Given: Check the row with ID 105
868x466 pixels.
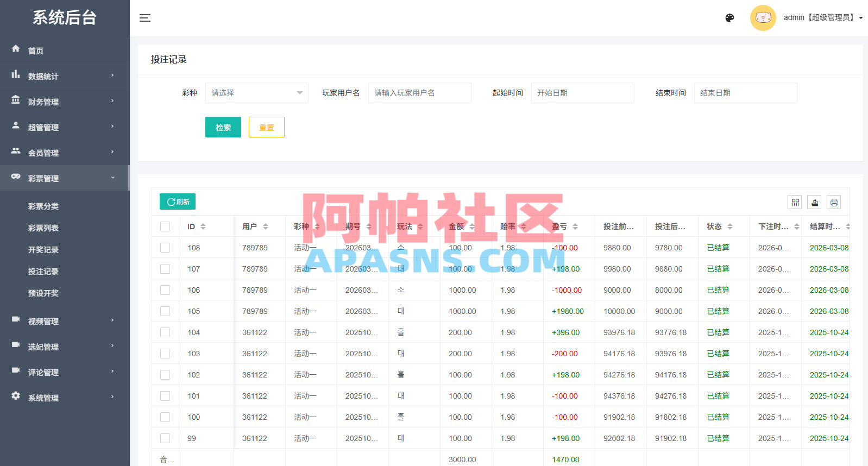Looking at the screenshot, I should tap(165, 311).
